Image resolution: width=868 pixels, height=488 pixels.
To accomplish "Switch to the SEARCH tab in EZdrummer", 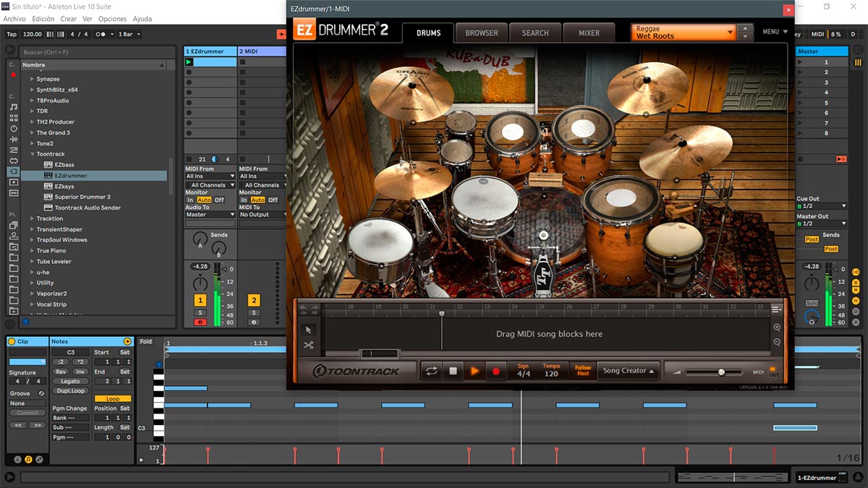I will [x=535, y=33].
